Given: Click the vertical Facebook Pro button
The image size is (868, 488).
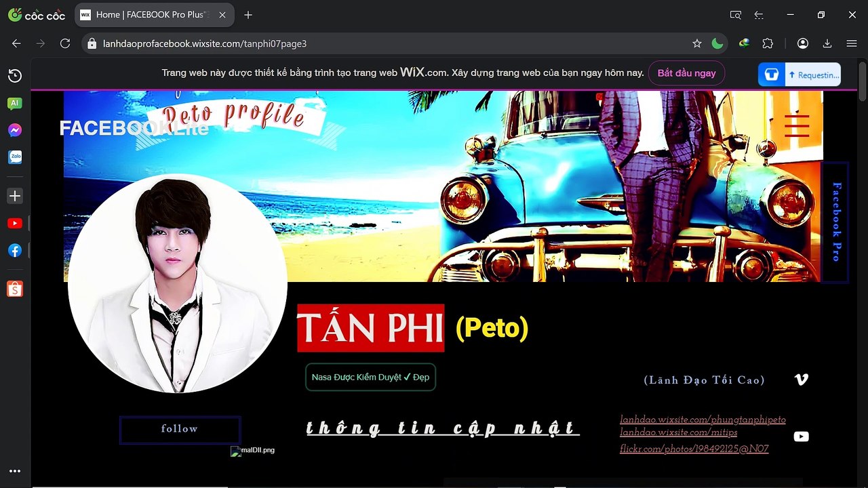Looking at the screenshot, I should click(x=835, y=222).
